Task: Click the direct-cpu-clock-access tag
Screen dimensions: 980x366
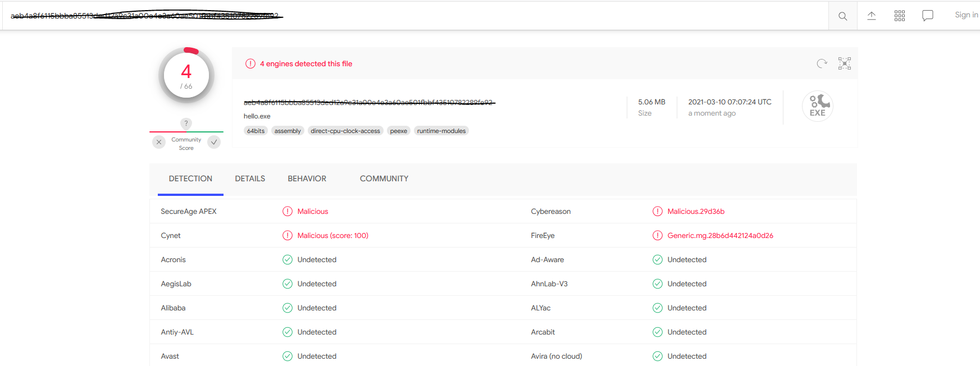Action: [x=345, y=131]
